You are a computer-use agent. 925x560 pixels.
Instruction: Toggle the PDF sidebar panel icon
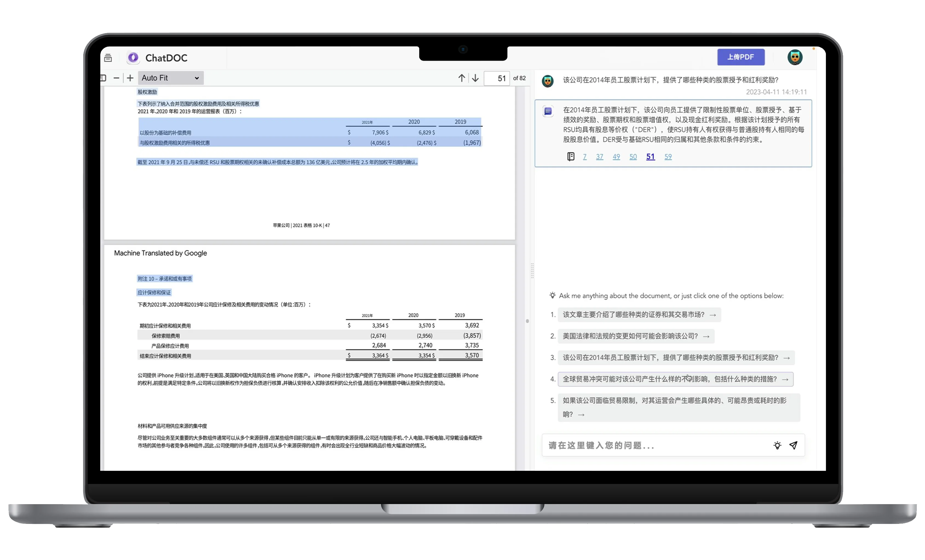(104, 78)
